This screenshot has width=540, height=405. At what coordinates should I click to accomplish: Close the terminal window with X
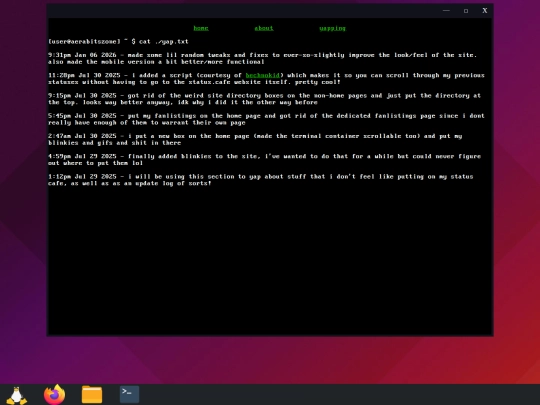pos(485,11)
